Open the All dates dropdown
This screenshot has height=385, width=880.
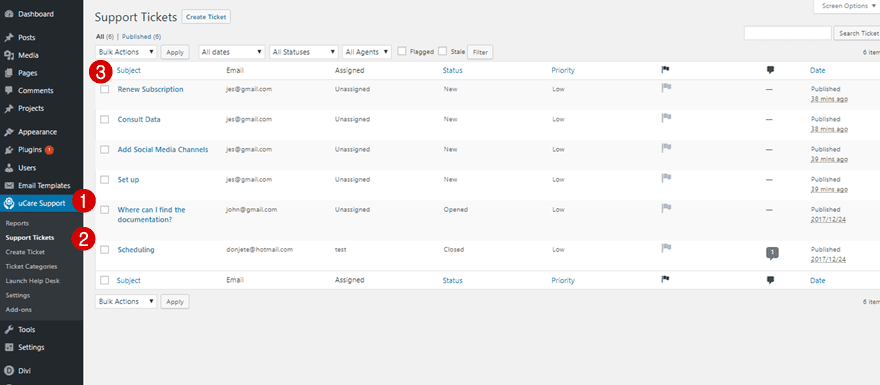[232, 52]
